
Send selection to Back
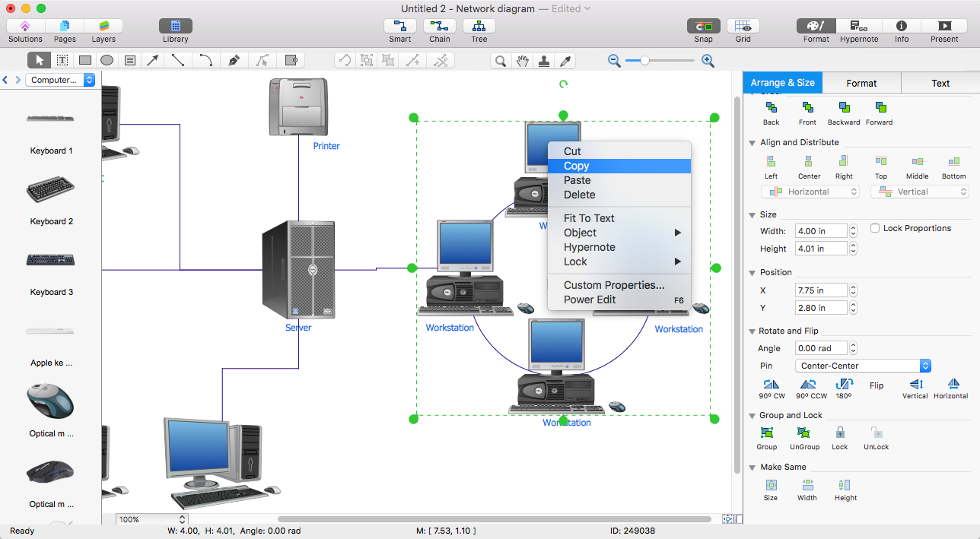coord(770,111)
